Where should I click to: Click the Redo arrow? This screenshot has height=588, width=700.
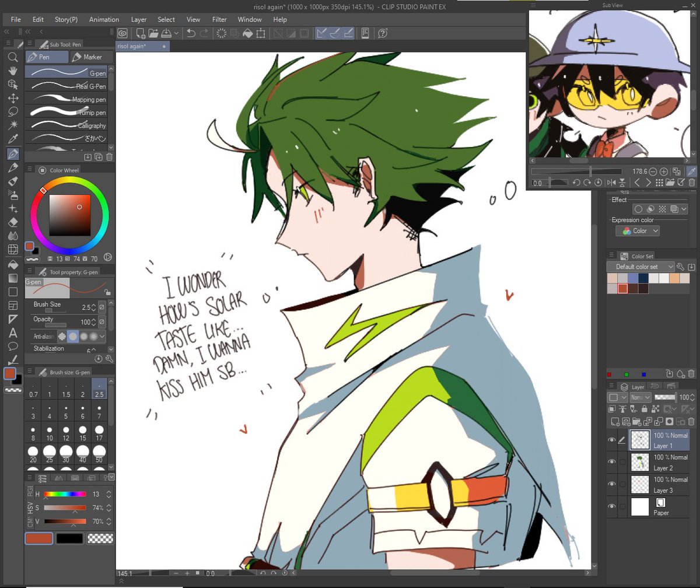click(204, 33)
